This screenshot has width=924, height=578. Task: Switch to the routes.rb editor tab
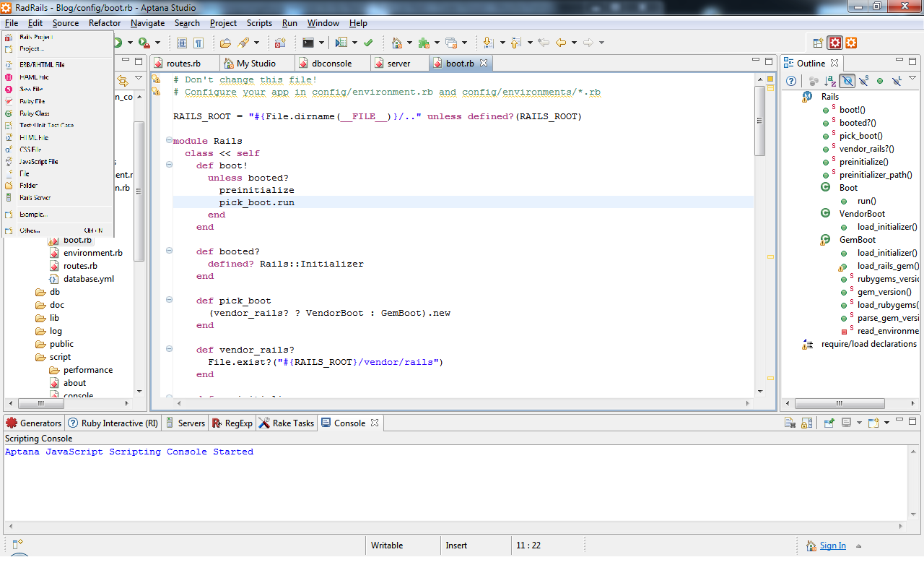click(183, 64)
